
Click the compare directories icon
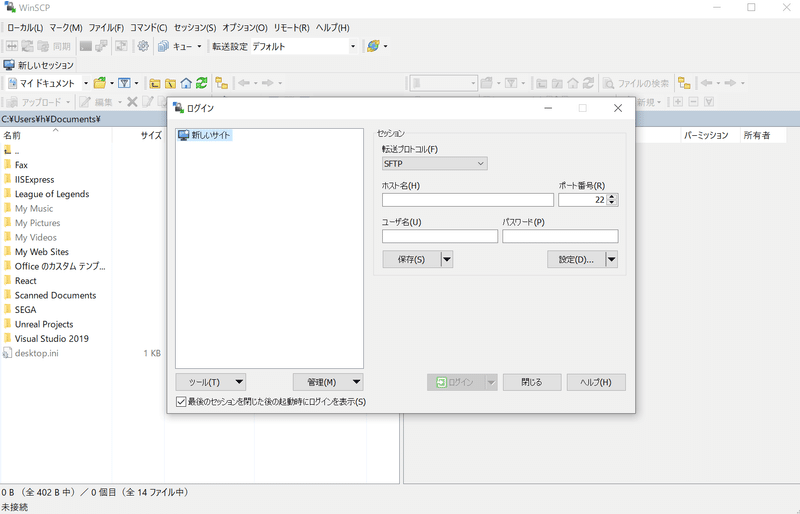pos(12,46)
